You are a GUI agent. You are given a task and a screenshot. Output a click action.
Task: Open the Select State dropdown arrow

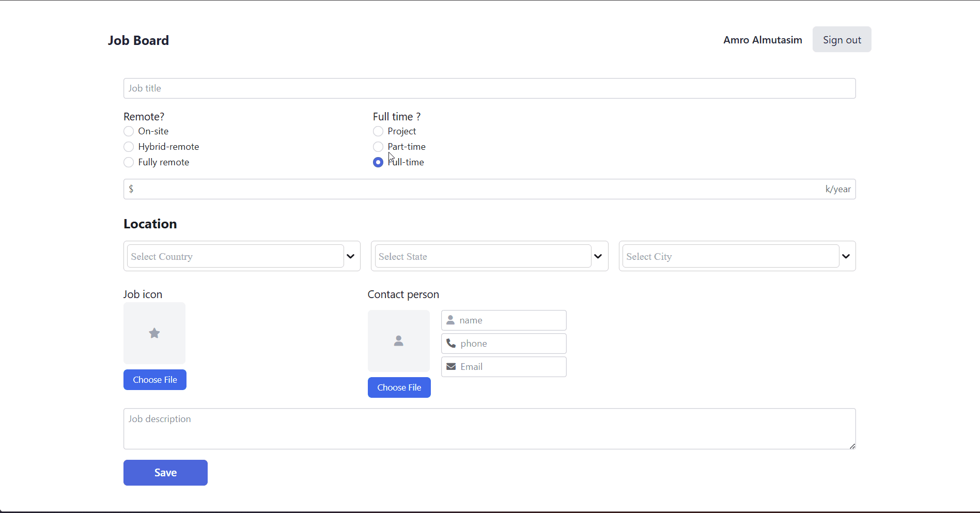coord(598,256)
